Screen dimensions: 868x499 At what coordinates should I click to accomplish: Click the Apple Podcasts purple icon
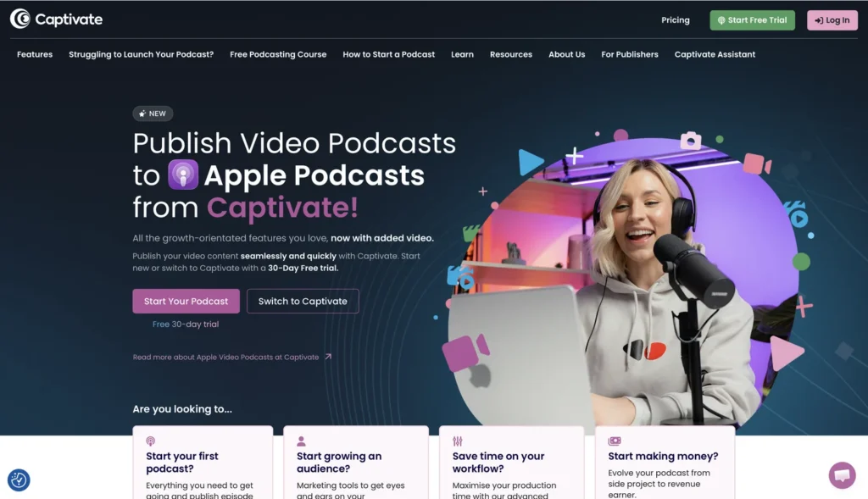[x=183, y=175]
